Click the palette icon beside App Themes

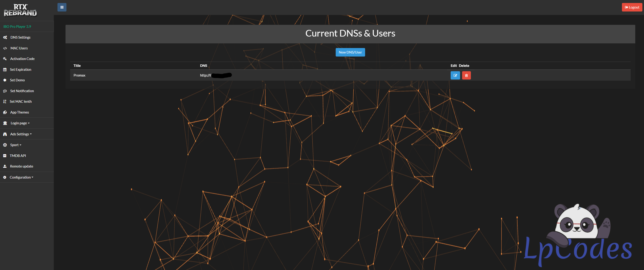pyautogui.click(x=5, y=112)
